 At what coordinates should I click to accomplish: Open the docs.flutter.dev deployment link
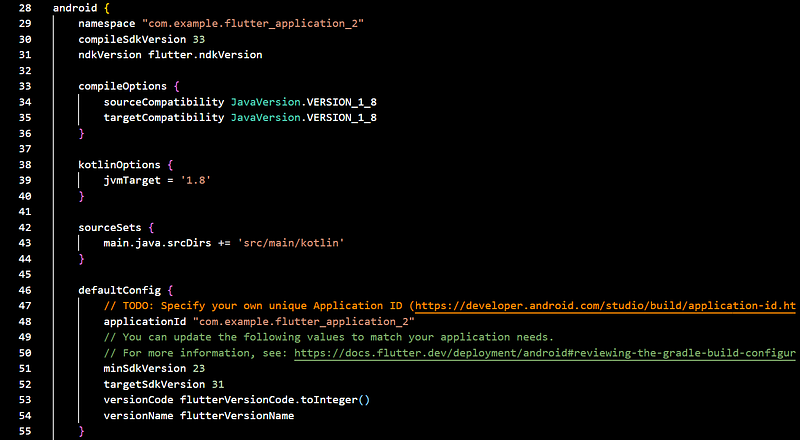click(545, 353)
